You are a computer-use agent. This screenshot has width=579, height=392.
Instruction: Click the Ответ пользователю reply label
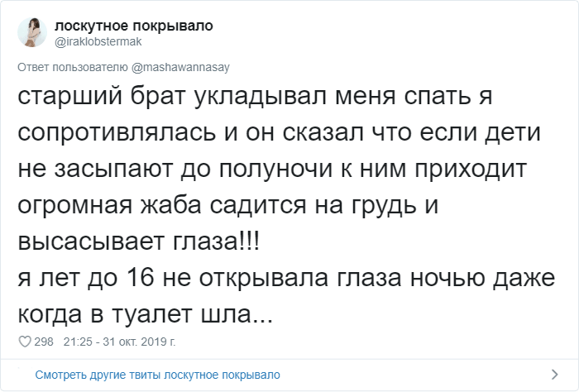[72, 66]
